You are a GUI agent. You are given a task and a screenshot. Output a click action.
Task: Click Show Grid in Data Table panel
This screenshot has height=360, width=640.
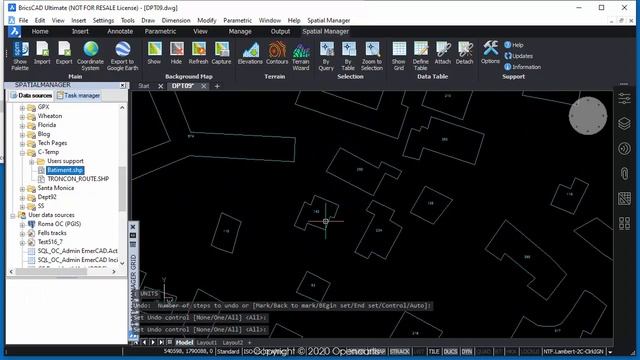click(x=399, y=56)
